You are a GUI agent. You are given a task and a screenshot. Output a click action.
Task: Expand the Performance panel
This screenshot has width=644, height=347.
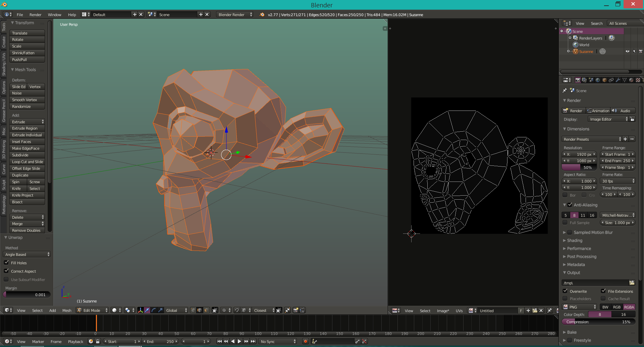coord(579,249)
